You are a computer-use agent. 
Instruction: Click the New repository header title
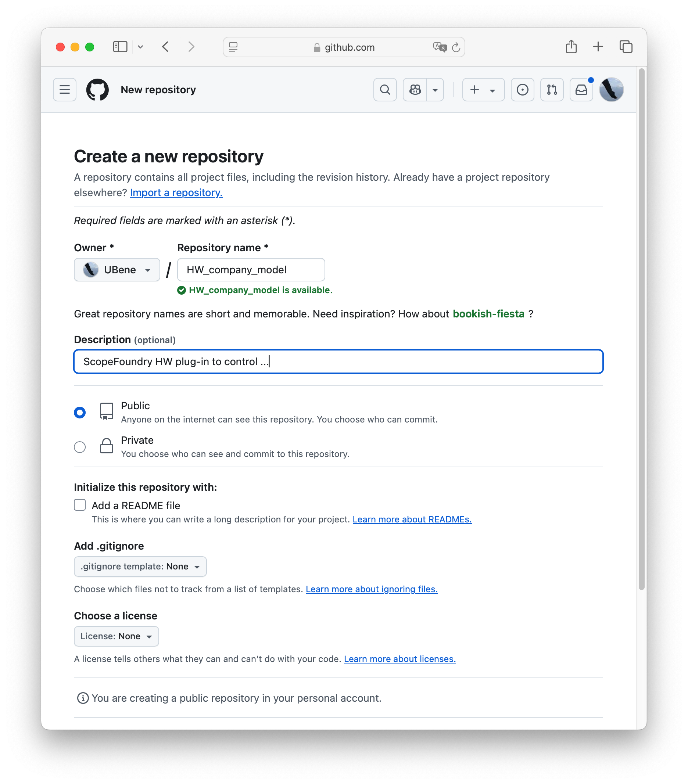coord(158,90)
